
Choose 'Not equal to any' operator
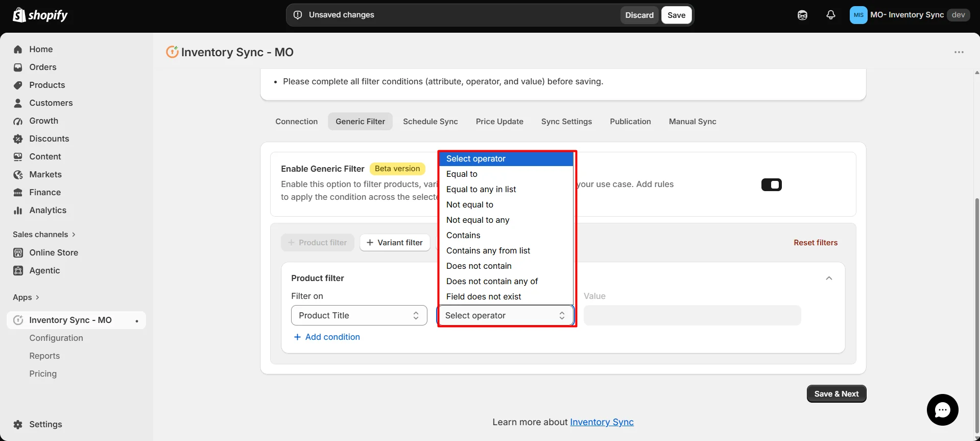pyautogui.click(x=506, y=220)
